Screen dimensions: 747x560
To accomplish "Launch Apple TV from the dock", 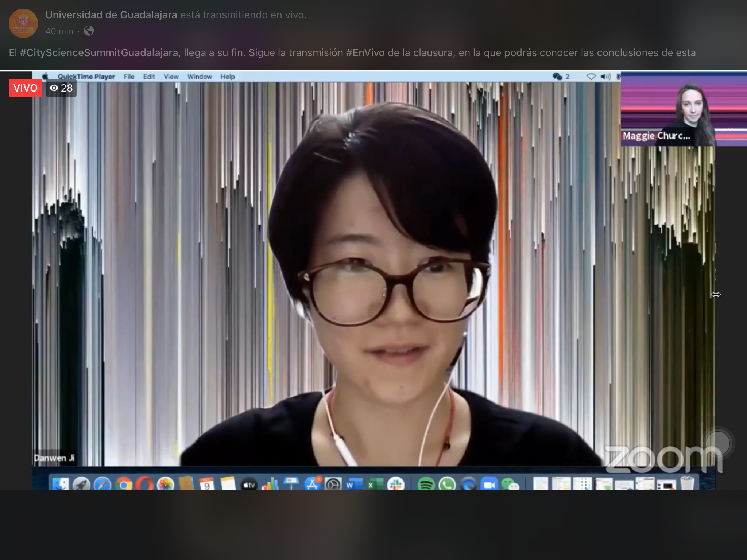I will [x=249, y=485].
